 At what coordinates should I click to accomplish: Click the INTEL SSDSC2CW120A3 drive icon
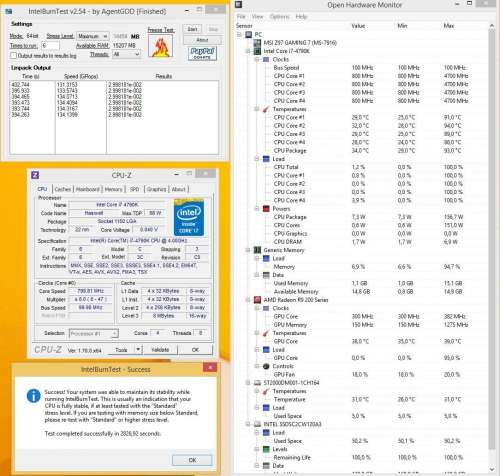257,424
